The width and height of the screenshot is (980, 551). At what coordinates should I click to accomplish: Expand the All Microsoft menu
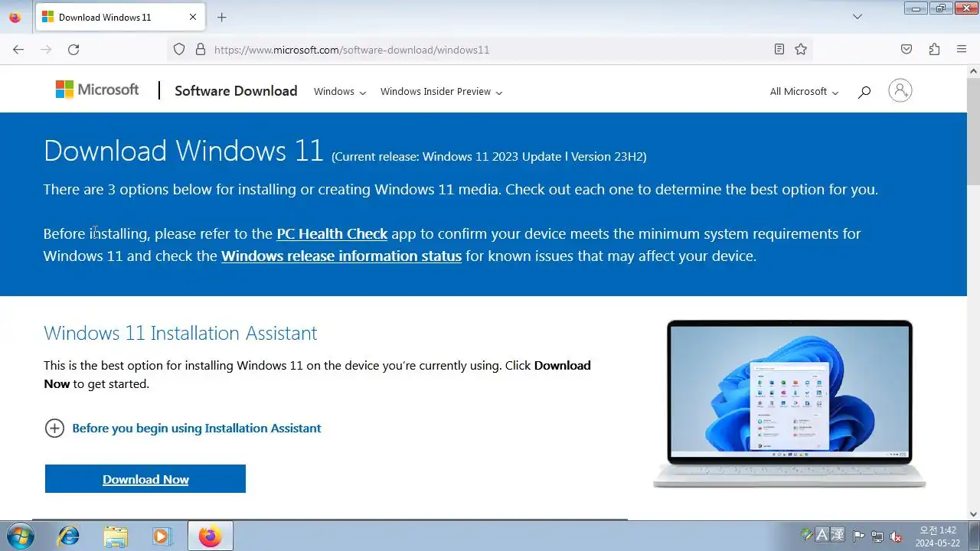804,91
